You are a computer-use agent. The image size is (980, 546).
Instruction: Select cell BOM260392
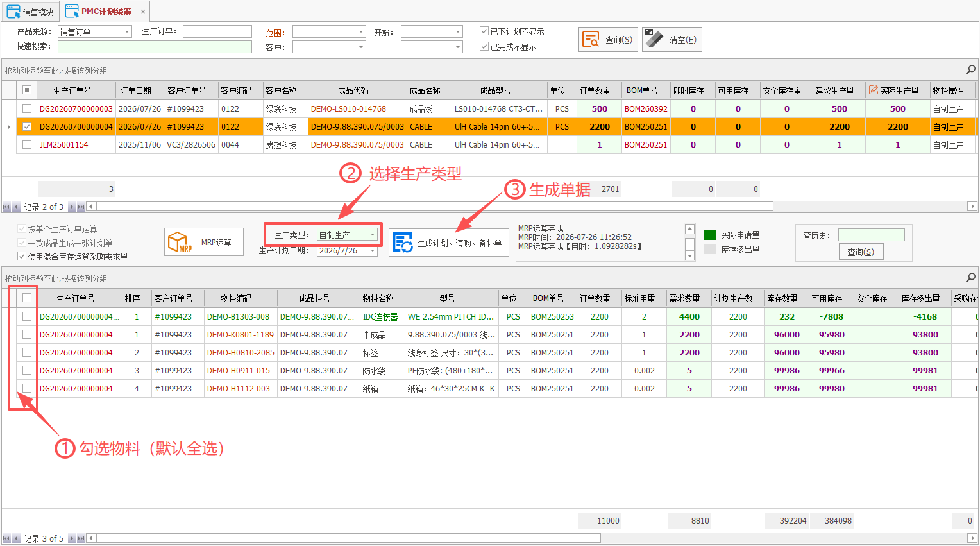[x=646, y=108]
